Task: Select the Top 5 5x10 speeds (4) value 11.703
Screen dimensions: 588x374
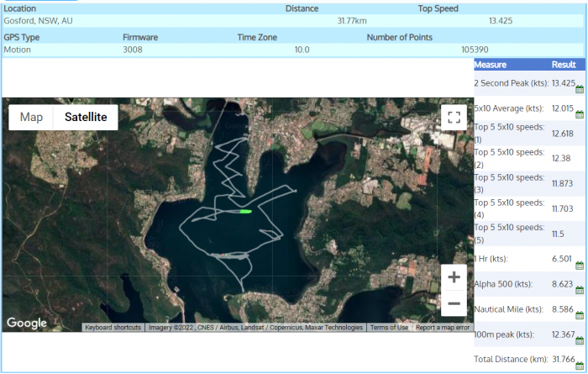Action: pyautogui.click(x=562, y=208)
